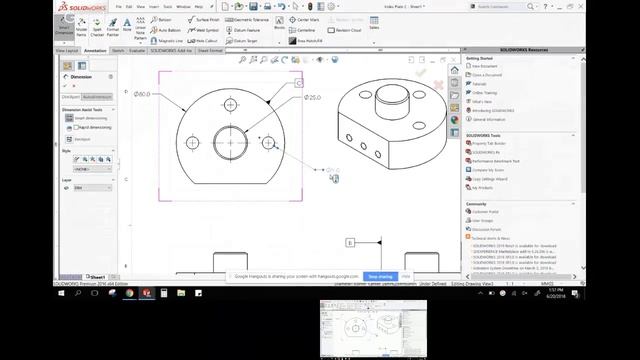Add a Centerline
The image size is (640, 360).
[302, 30]
